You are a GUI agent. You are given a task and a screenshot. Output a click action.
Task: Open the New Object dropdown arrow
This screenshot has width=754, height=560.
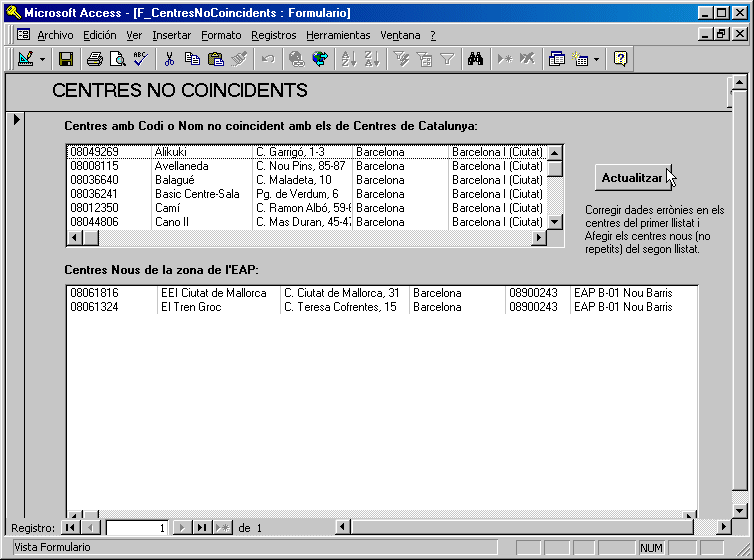(x=596, y=59)
